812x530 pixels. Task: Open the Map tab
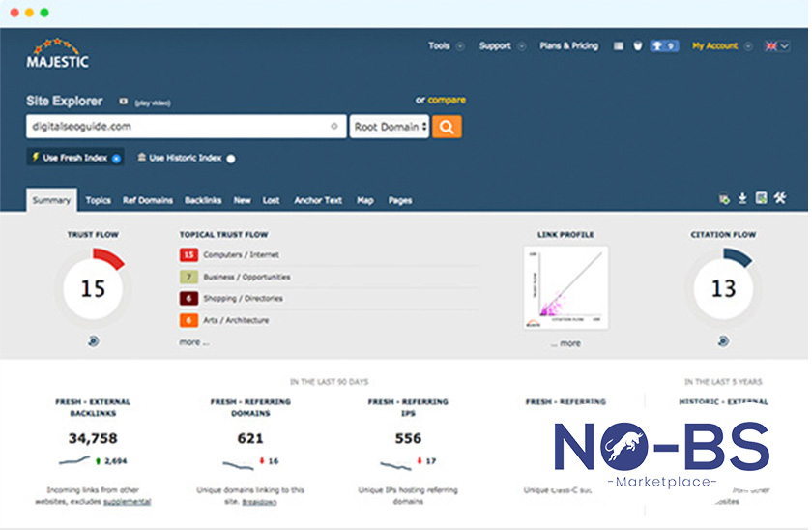point(365,200)
